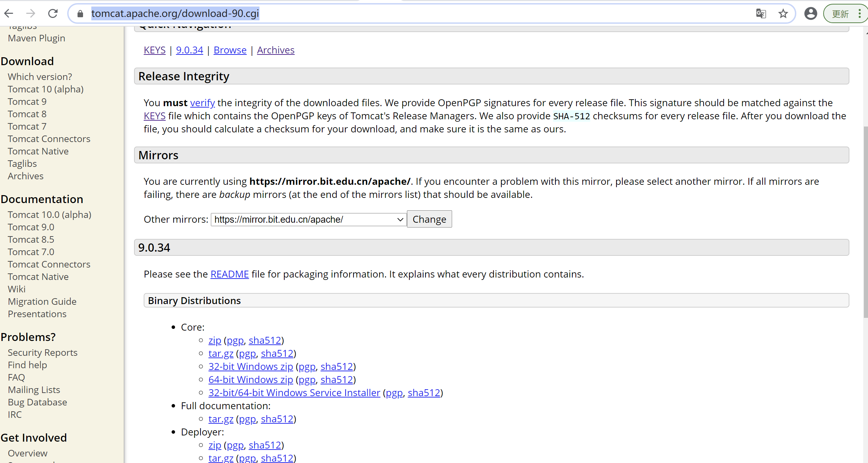
Task: Open Tomcat 9 in Download sidebar
Action: point(27,102)
